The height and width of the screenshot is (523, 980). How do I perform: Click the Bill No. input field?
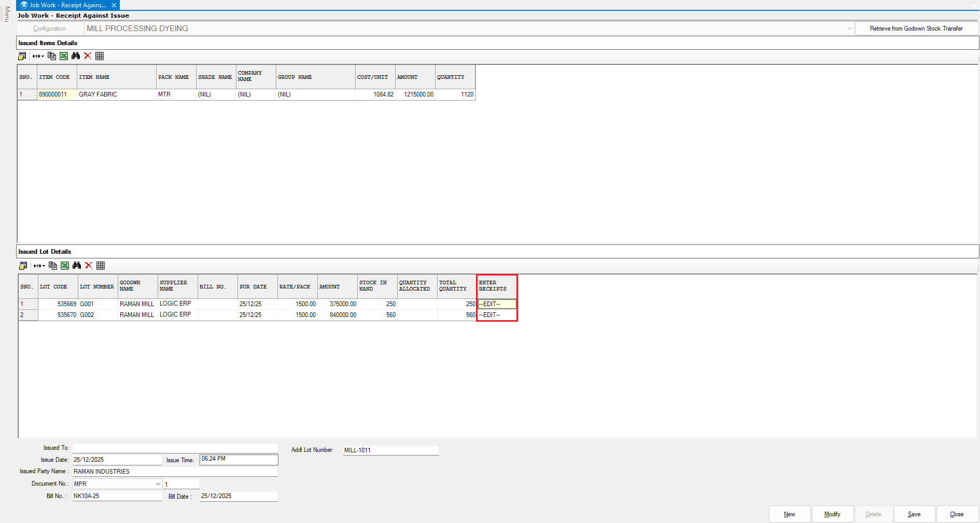pyautogui.click(x=117, y=496)
